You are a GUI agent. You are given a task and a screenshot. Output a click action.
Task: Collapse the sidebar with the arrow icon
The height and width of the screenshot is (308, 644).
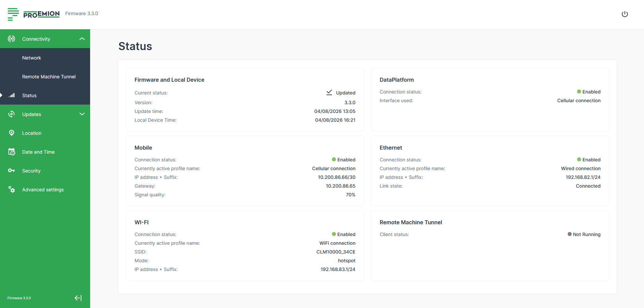pyautogui.click(x=78, y=298)
